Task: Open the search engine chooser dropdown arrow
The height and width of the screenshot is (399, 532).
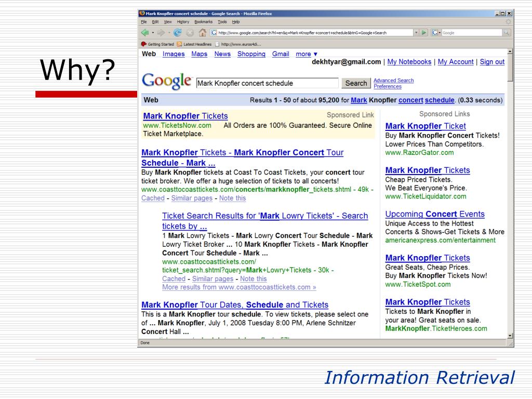Action: click(x=440, y=33)
